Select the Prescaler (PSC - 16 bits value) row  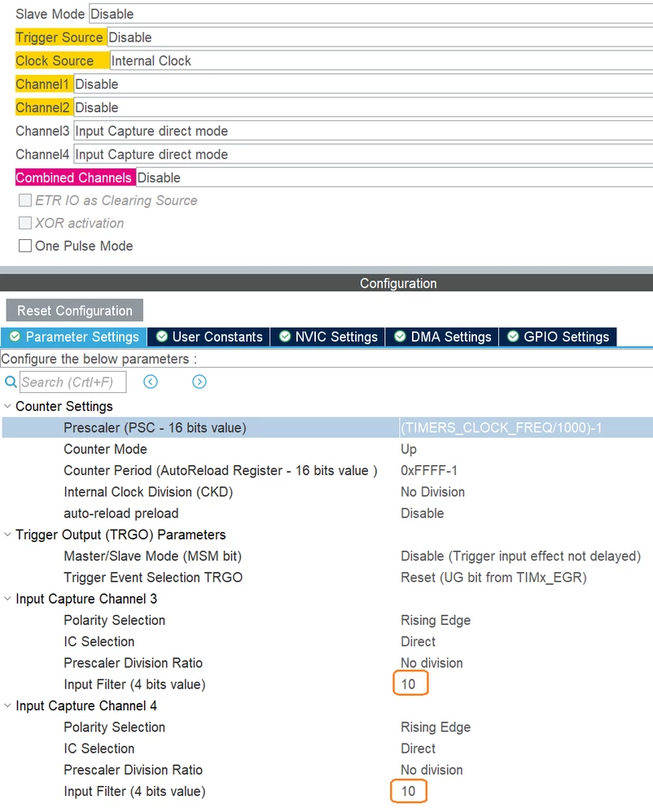pyautogui.click(x=327, y=427)
